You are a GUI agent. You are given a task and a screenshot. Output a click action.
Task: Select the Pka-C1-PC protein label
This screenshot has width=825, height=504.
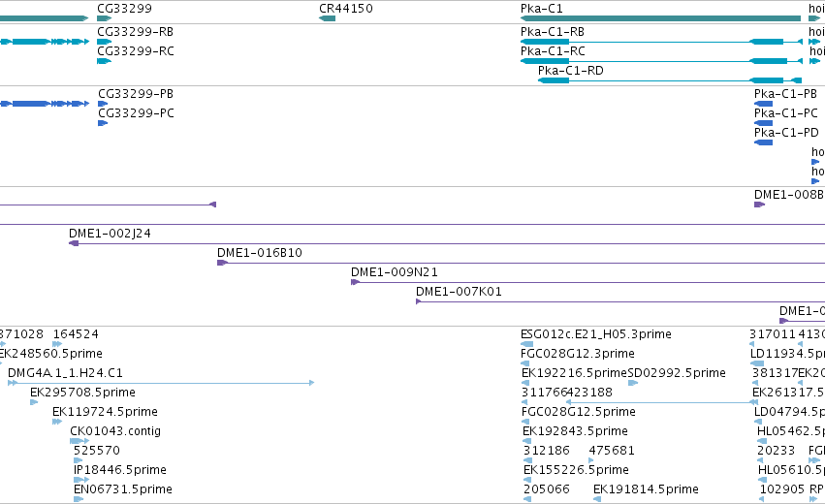(x=785, y=113)
